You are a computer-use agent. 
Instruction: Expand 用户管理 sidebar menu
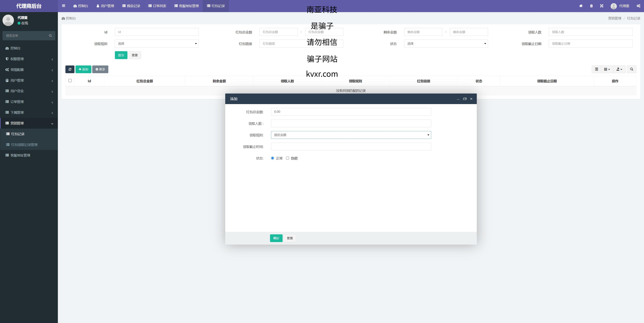coord(29,80)
